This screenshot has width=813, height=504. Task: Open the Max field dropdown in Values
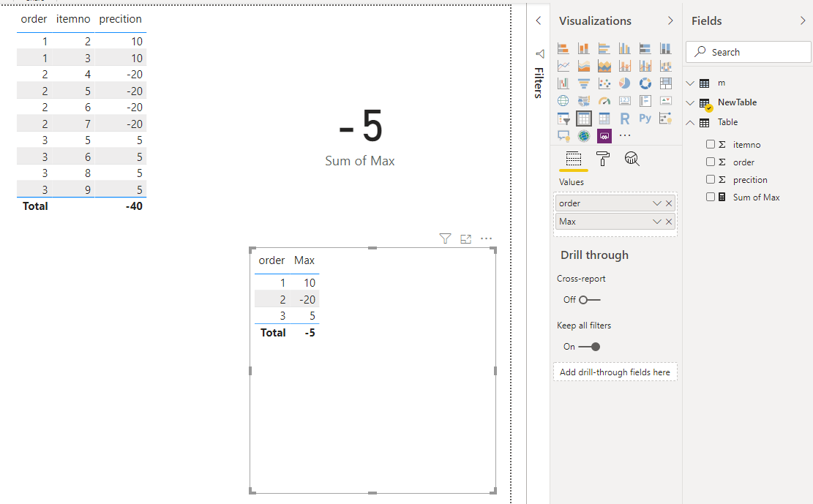pos(657,222)
